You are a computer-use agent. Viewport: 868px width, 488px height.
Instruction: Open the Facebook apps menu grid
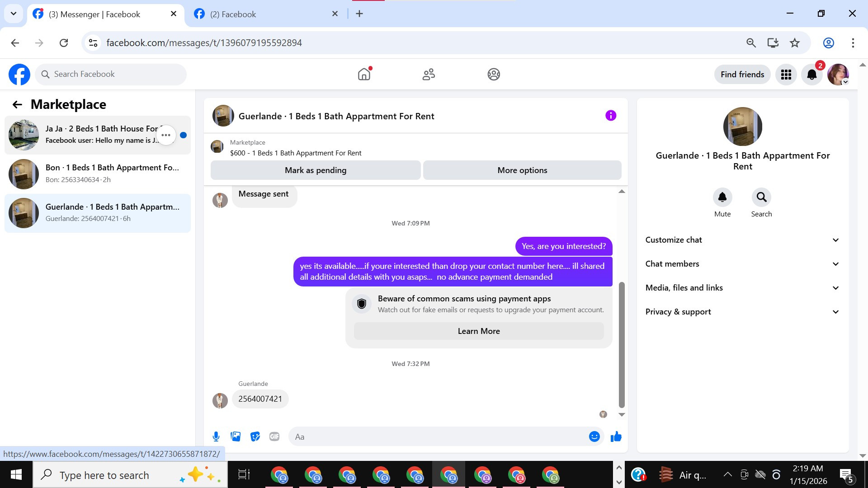786,75
